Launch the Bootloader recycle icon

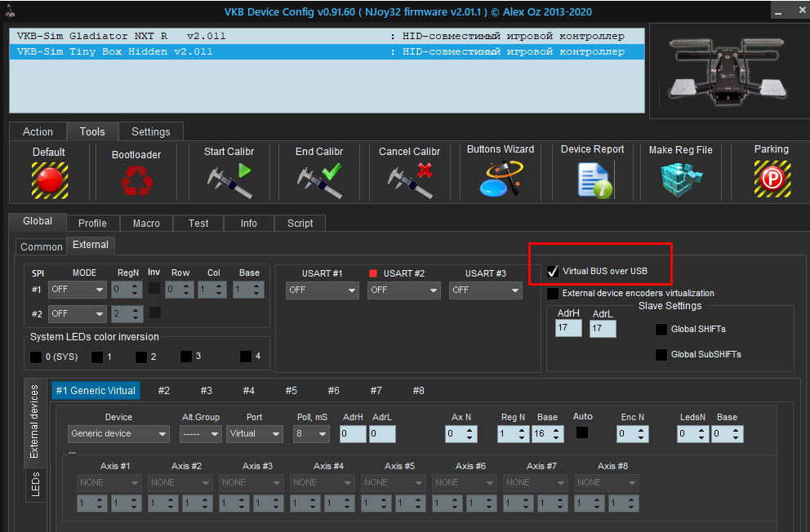(136, 180)
